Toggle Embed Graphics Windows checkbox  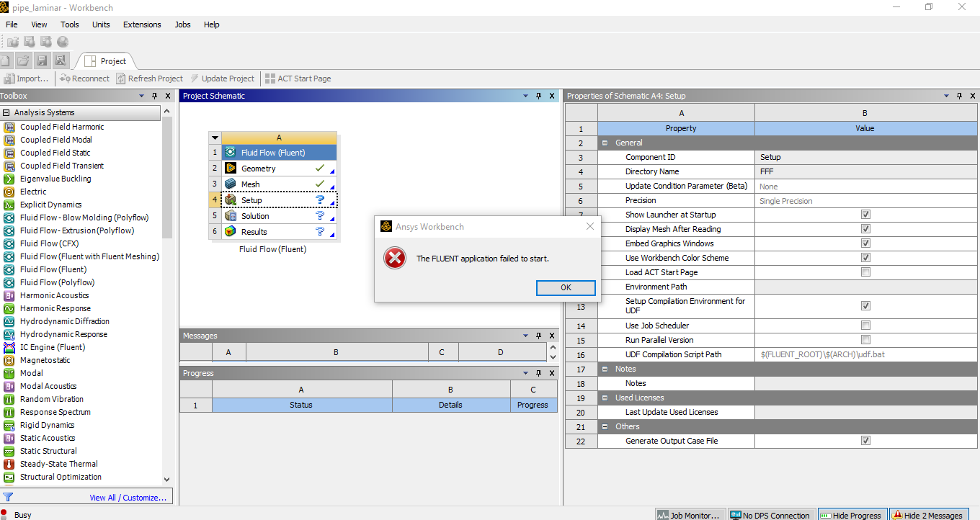click(865, 243)
